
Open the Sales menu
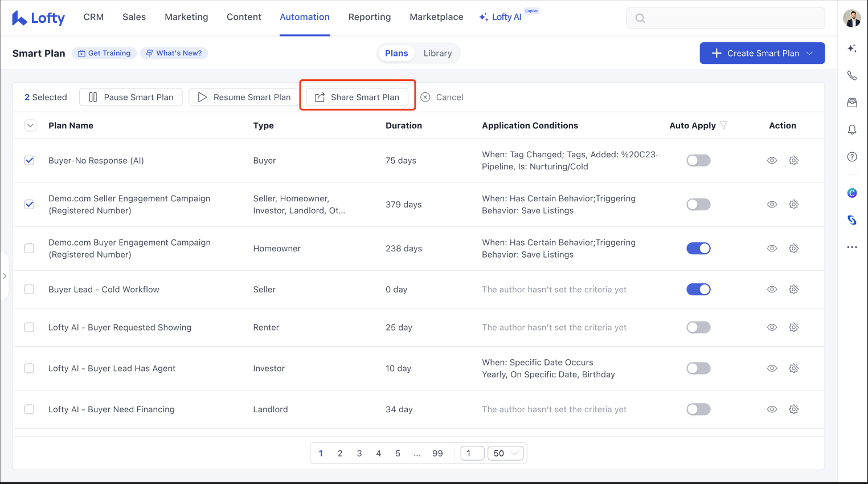pos(134,17)
